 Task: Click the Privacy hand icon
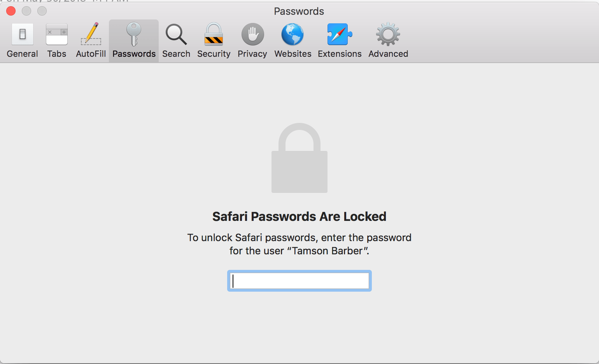pyautogui.click(x=252, y=34)
